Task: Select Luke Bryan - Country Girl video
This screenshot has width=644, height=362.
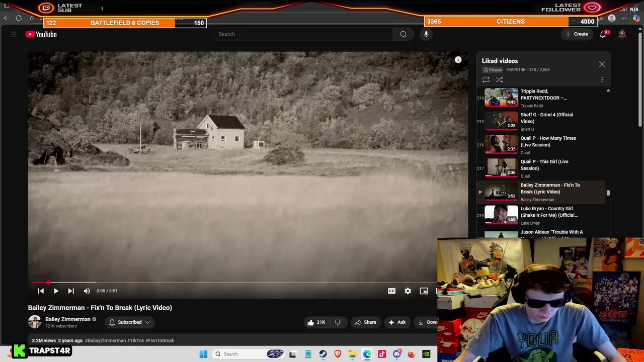Action: tap(541, 215)
